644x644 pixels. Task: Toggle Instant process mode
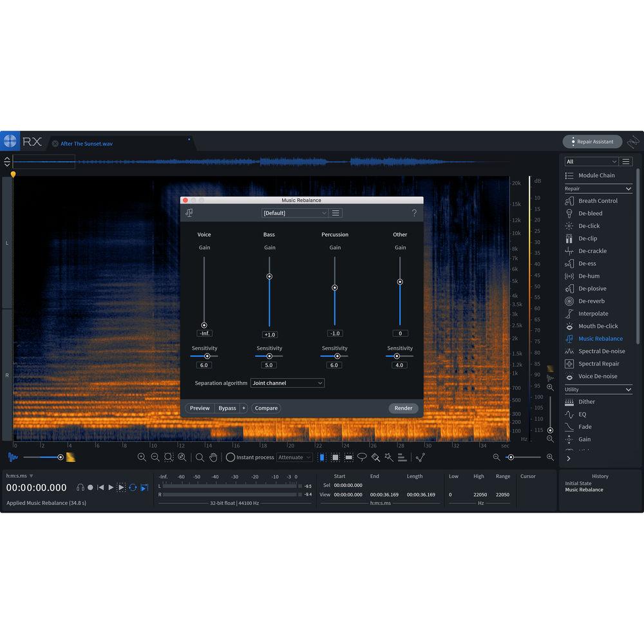pyautogui.click(x=230, y=457)
